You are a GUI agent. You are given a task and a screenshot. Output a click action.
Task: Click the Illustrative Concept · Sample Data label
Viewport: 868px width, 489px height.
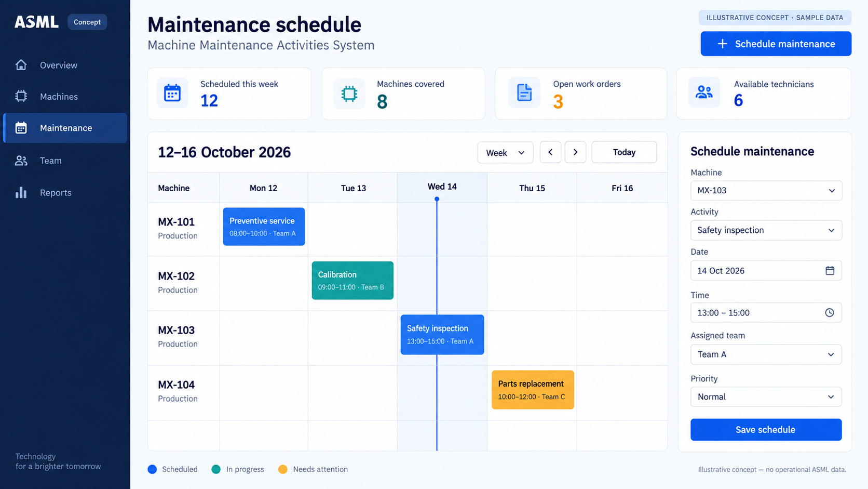pos(775,18)
